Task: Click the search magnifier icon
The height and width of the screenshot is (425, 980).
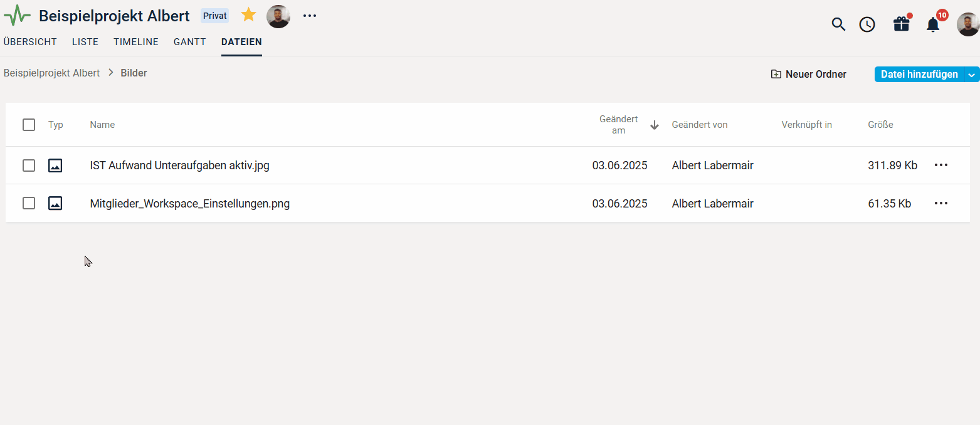Action: [x=838, y=24]
